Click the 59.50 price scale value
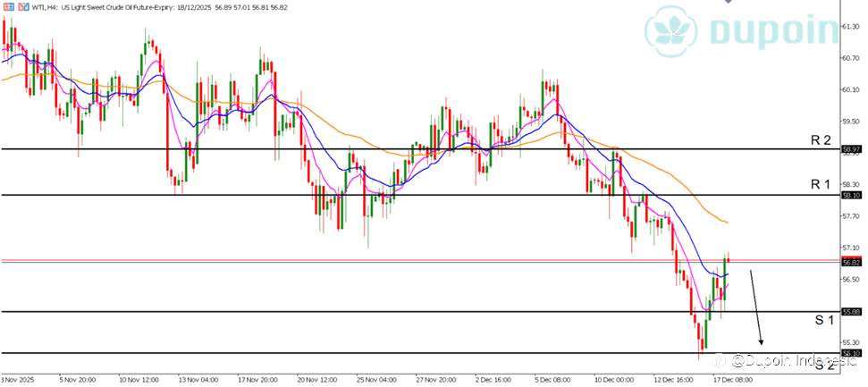 pyautogui.click(x=850, y=122)
